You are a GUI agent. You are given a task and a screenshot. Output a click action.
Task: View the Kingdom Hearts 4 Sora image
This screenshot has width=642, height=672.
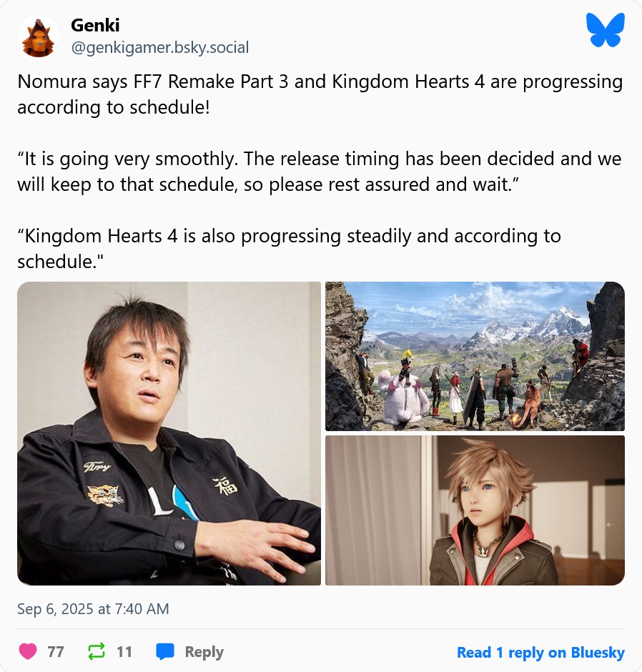pos(475,510)
